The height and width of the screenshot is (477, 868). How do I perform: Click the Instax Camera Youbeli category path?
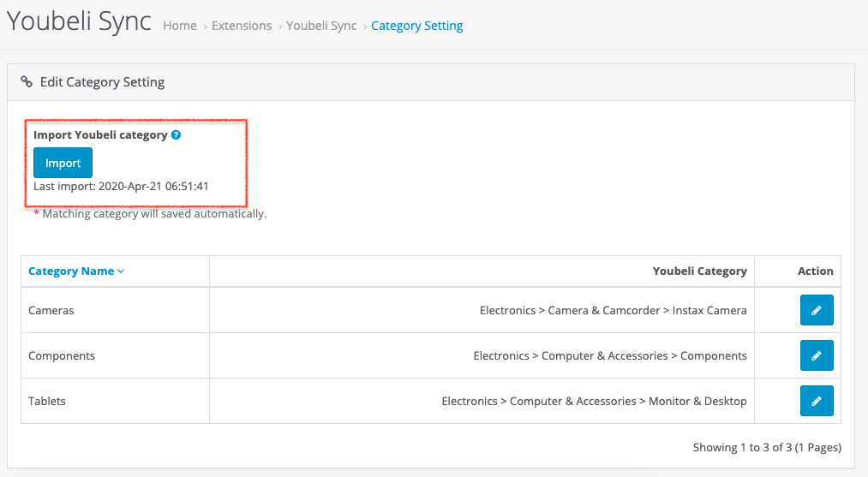(613, 310)
